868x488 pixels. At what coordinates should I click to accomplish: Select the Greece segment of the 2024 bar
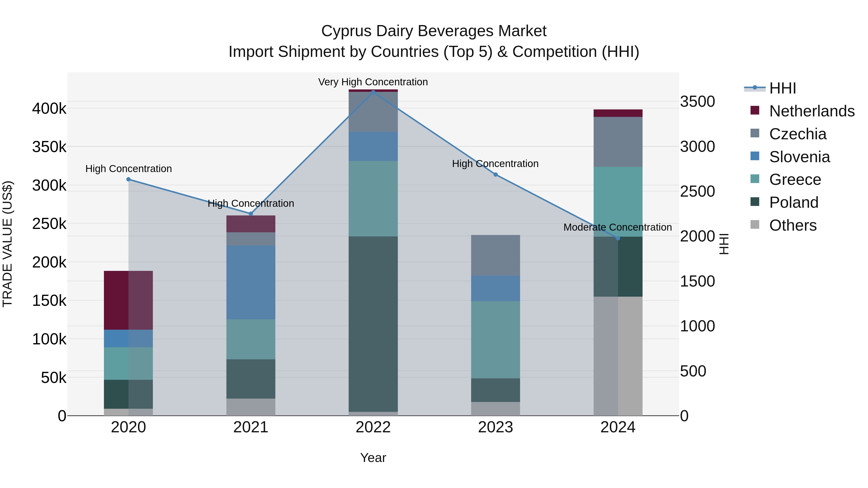coord(618,202)
